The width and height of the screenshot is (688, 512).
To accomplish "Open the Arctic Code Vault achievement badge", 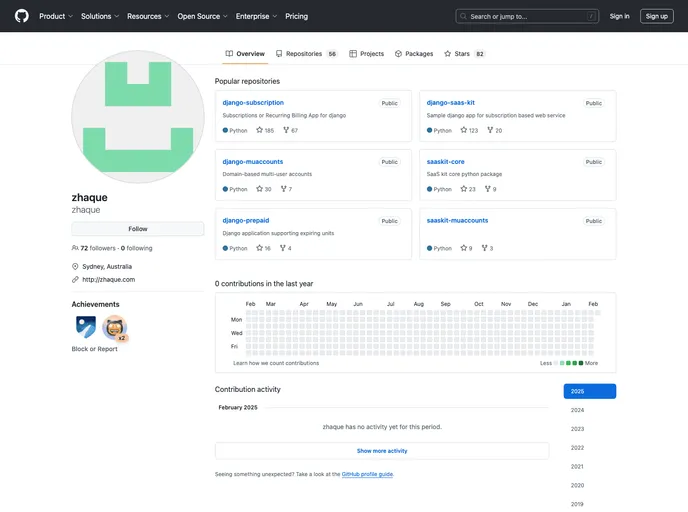I will point(86,327).
